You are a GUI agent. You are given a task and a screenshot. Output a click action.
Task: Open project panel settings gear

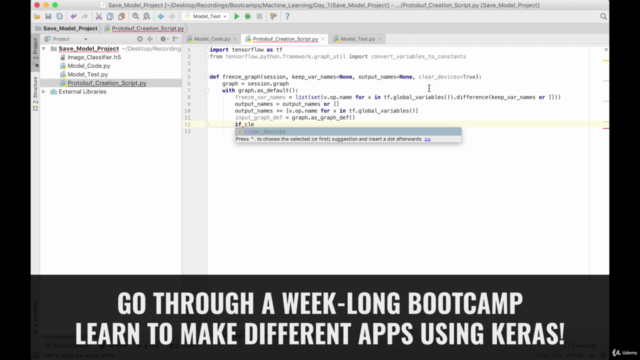tap(163, 39)
